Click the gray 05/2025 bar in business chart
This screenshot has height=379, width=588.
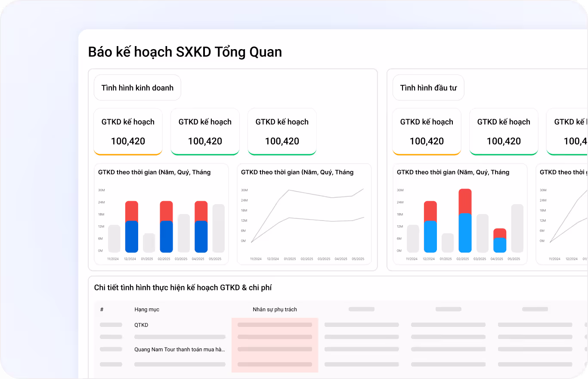219,228
